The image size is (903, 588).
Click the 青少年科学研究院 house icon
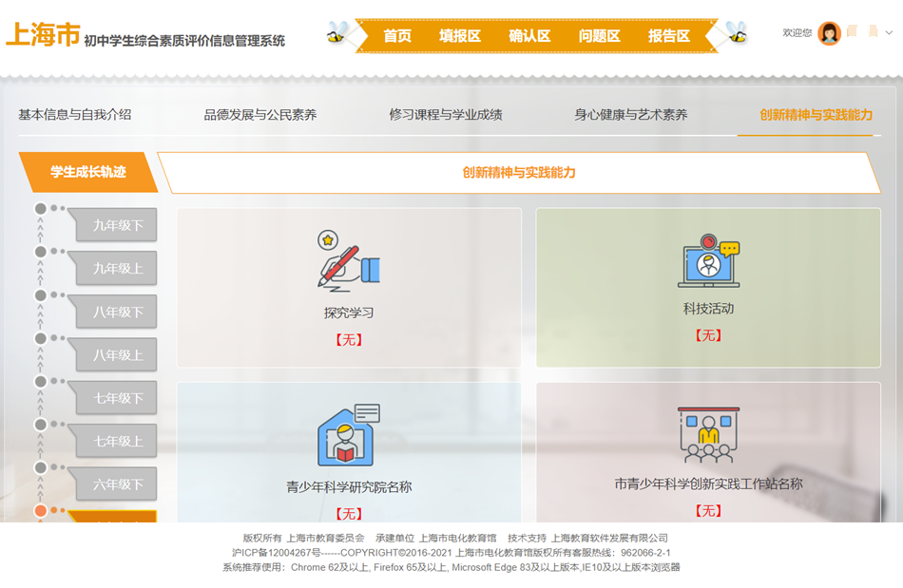pos(348,435)
